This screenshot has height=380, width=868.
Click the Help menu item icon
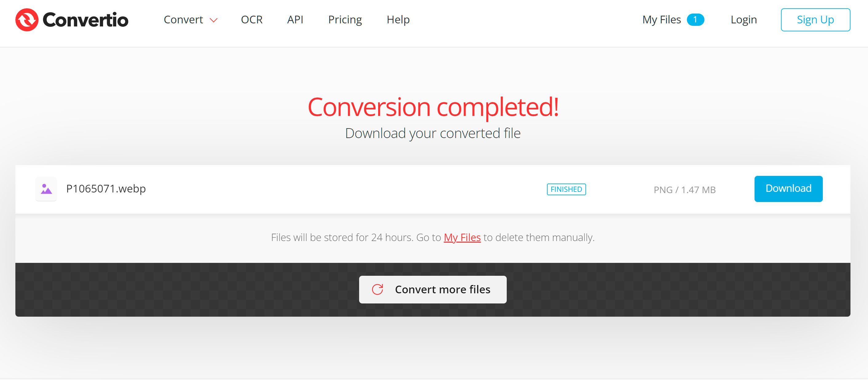pyautogui.click(x=398, y=19)
